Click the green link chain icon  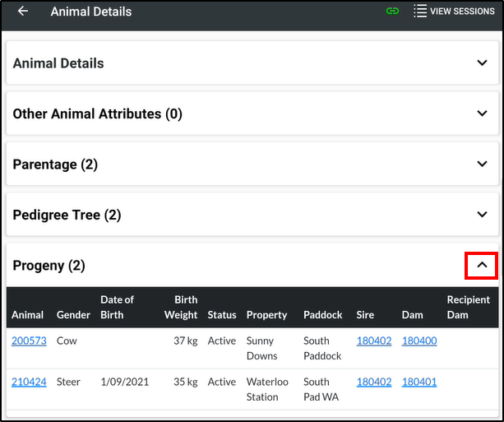(x=392, y=12)
